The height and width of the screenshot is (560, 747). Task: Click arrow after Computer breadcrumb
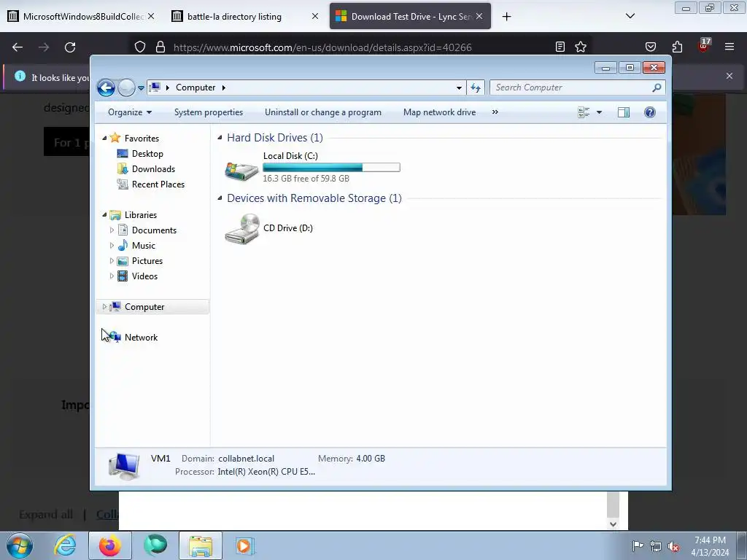tap(223, 87)
